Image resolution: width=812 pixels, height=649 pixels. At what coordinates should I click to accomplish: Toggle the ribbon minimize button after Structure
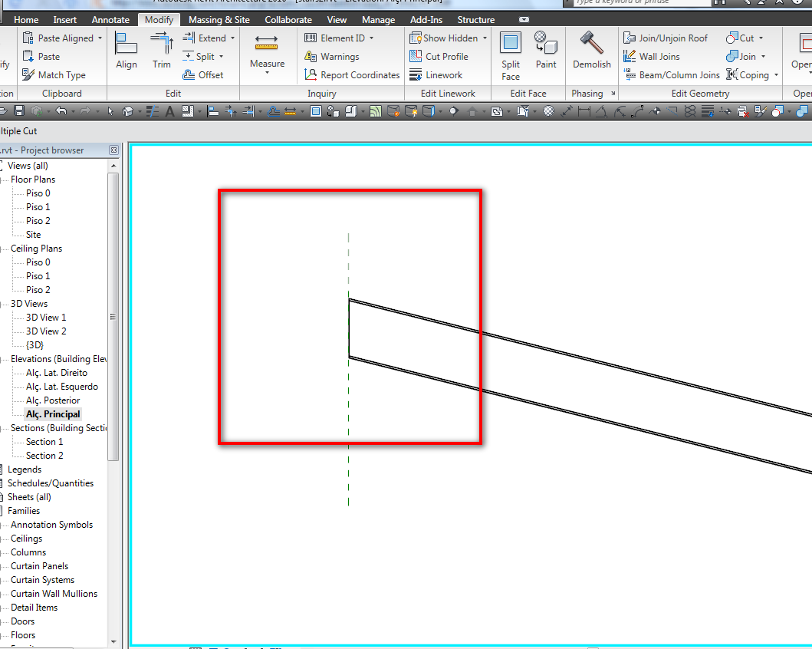(x=524, y=20)
